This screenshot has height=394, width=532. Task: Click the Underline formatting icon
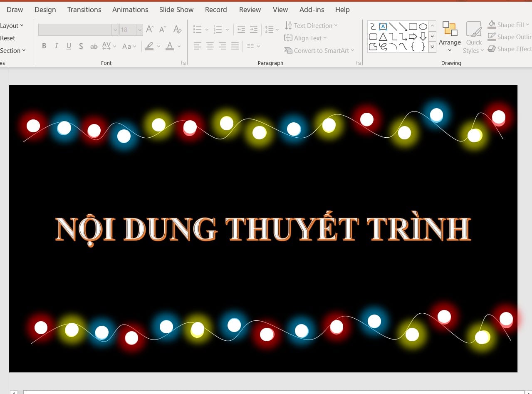click(x=69, y=46)
